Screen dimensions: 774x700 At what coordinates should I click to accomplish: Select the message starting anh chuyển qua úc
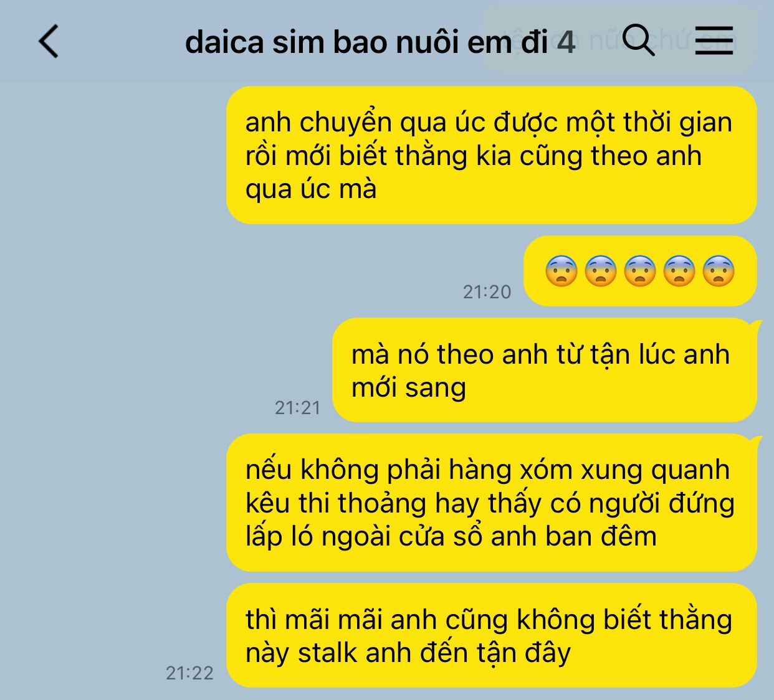491,155
